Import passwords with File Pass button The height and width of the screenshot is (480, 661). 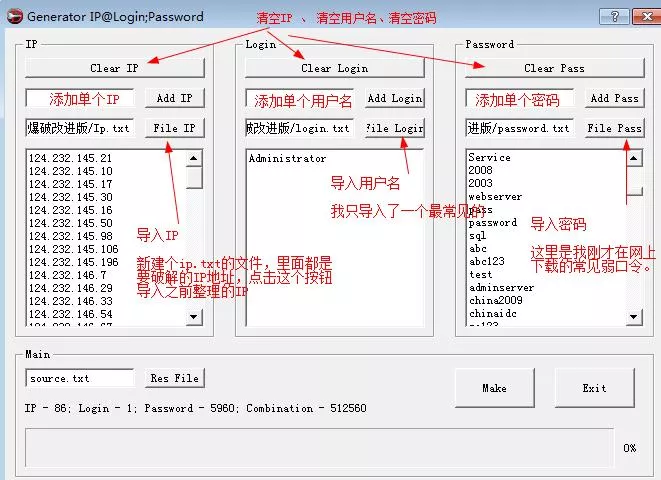(x=615, y=128)
